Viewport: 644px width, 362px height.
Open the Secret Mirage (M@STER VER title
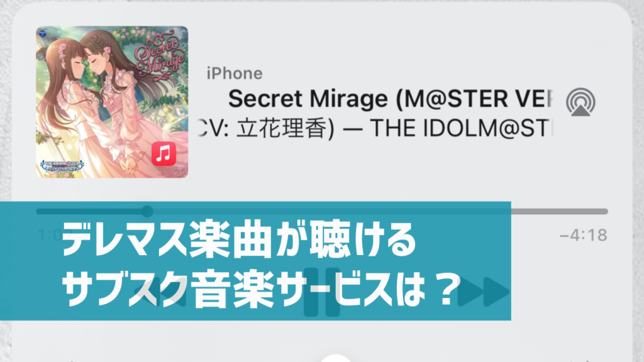click(x=391, y=99)
